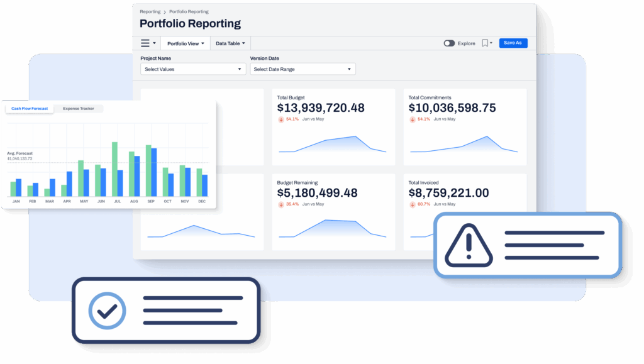Screen dimensions: 644x364
Task: Click the Portfolio Reporting breadcrumb
Action: coord(189,11)
